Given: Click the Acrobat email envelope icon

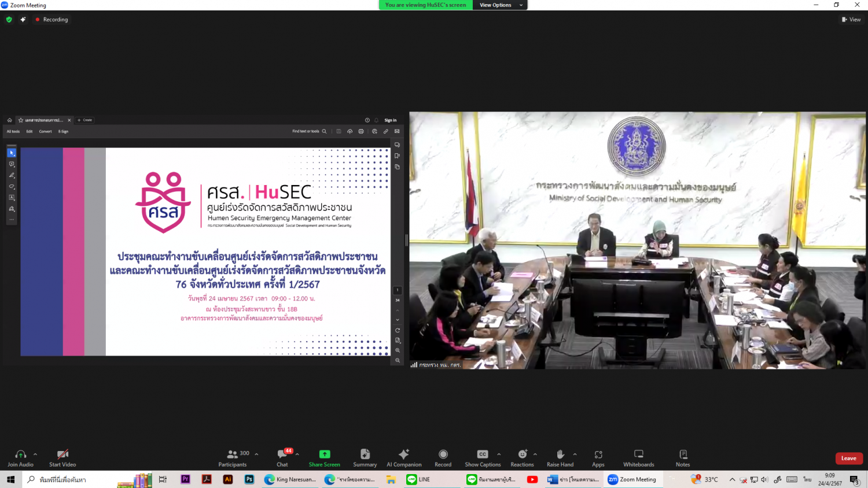Looking at the screenshot, I should (x=397, y=131).
